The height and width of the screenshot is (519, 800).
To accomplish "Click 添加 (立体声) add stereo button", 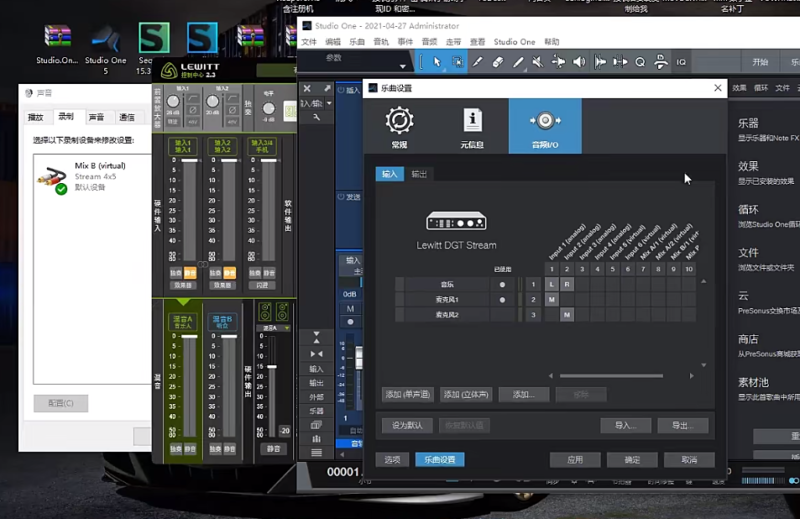I will pos(465,394).
